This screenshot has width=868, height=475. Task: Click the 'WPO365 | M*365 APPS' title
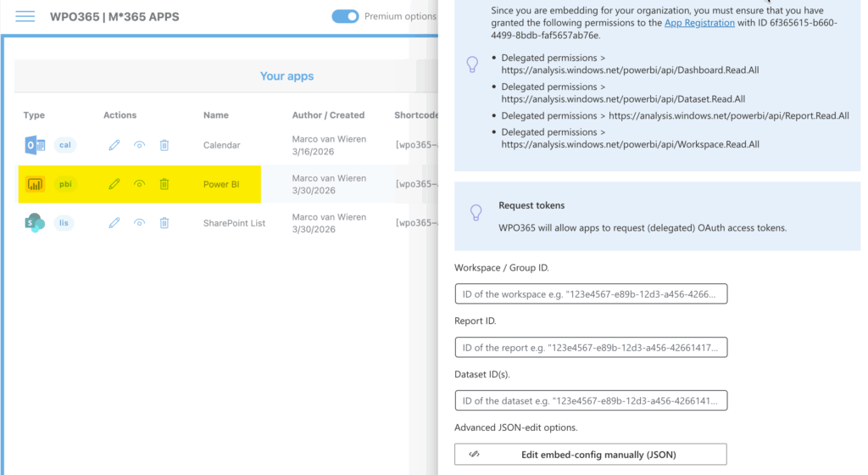(114, 17)
